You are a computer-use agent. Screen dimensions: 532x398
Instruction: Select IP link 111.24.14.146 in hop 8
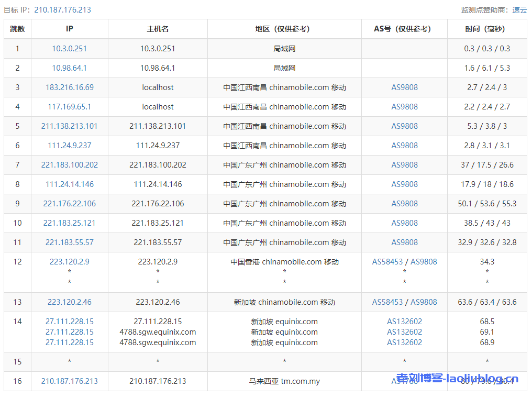point(69,184)
